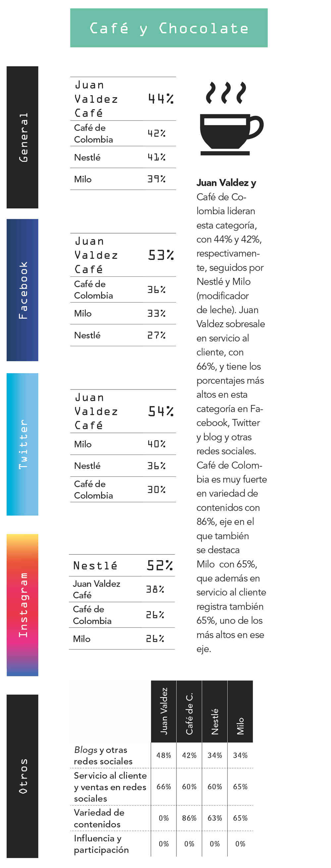Select Juan Valdez Café 44% General row

point(123,99)
